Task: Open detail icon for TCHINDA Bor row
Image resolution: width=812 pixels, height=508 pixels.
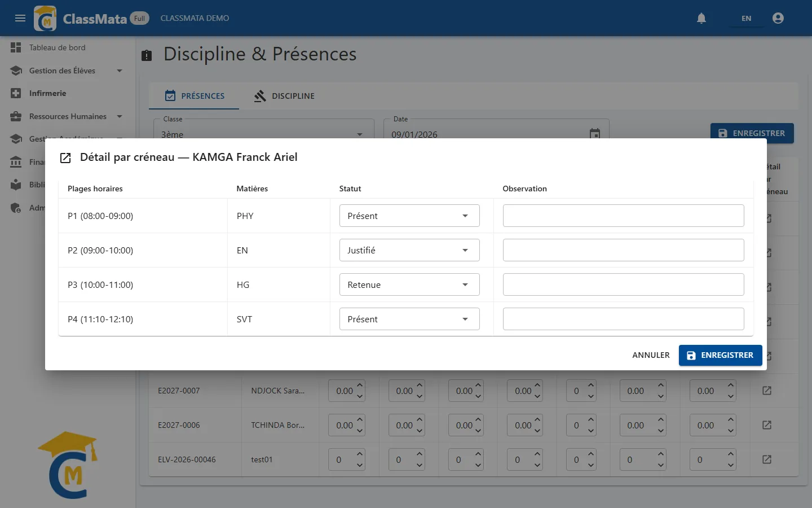Action: tap(767, 425)
